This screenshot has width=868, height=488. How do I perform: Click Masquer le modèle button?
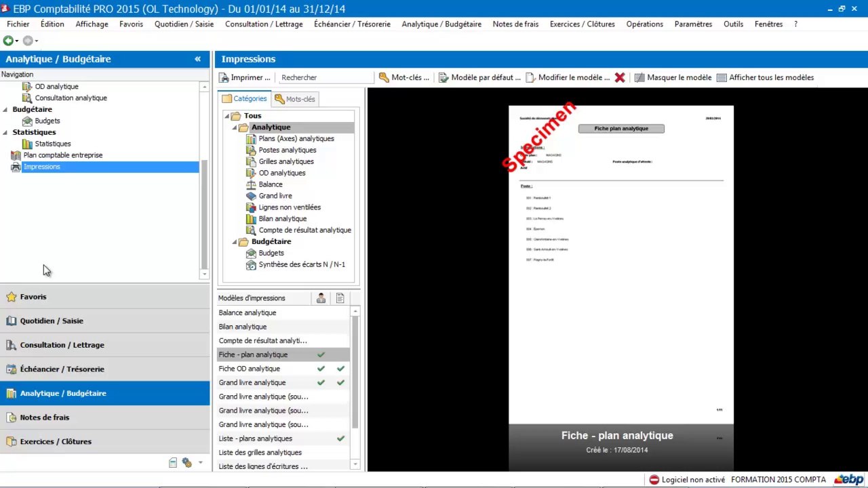pos(673,77)
